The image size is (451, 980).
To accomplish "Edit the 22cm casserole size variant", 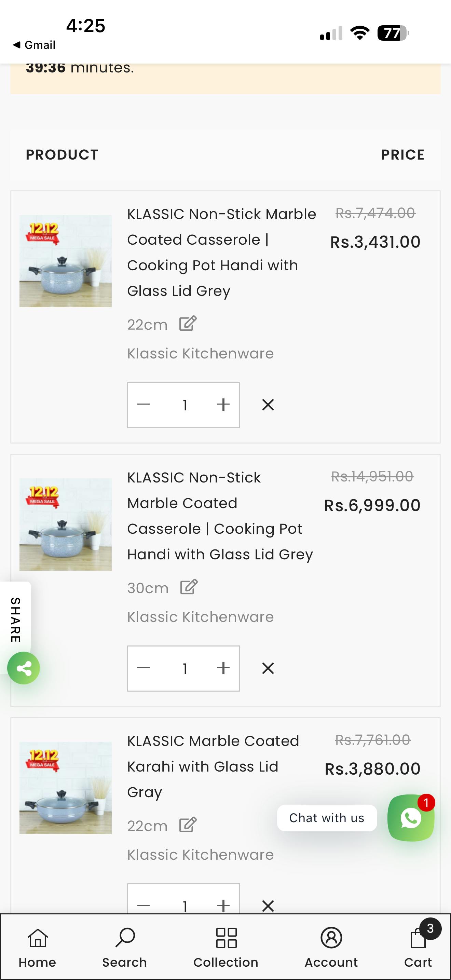I will coord(188,324).
